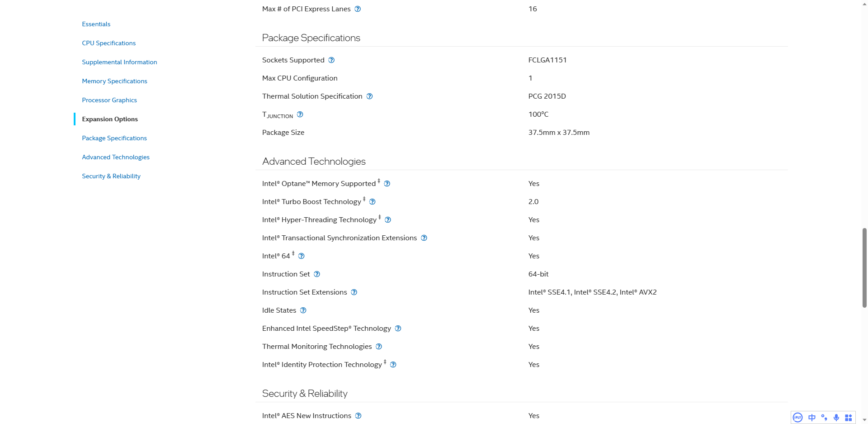Select Advanced Technologies in side navigation

tap(116, 157)
